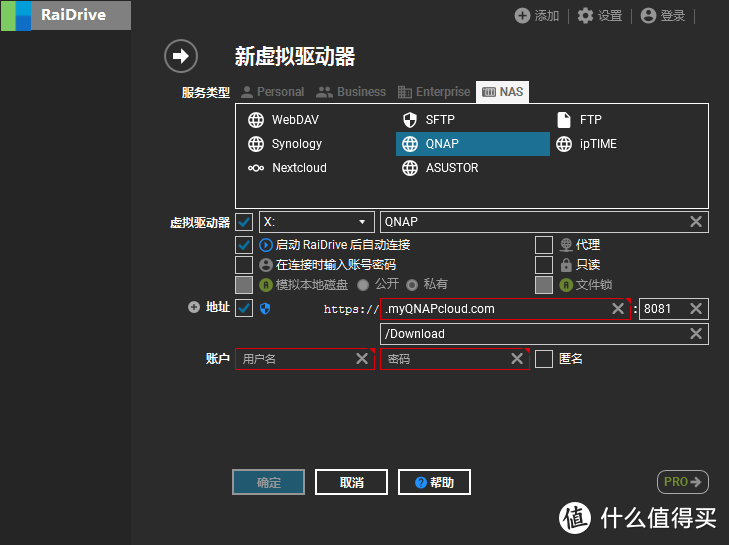Select the 私有 radio button
The width and height of the screenshot is (729, 545).
coord(412,285)
